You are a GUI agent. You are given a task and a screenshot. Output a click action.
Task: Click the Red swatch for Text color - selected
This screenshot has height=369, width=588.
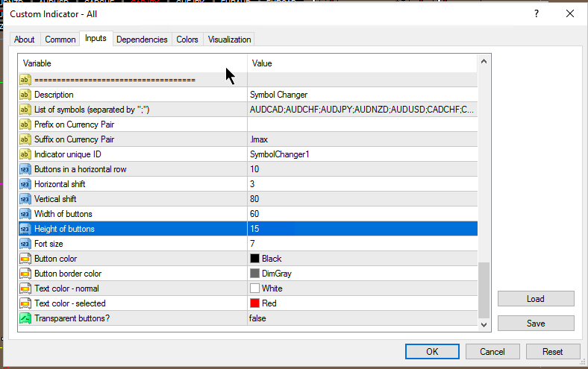pos(254,303)
